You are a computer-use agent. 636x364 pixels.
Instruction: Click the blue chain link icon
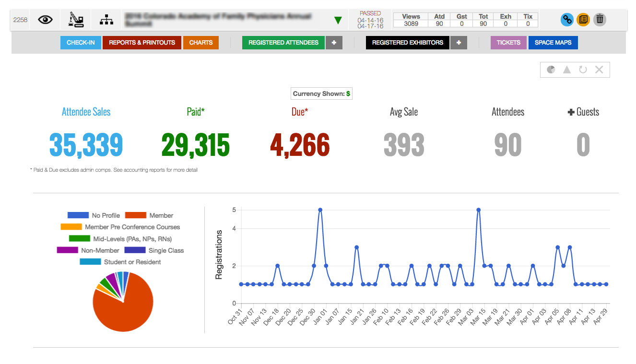click(567, 20)
